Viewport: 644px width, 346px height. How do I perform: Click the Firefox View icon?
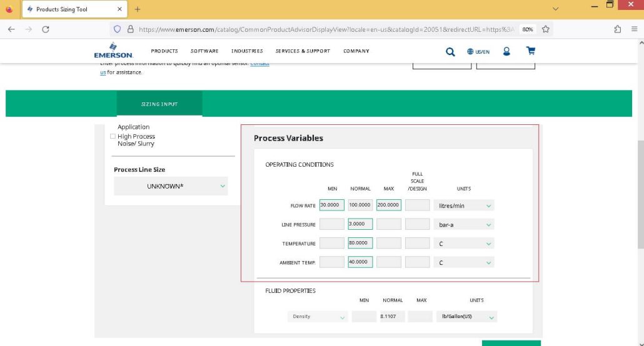(9, 9)
